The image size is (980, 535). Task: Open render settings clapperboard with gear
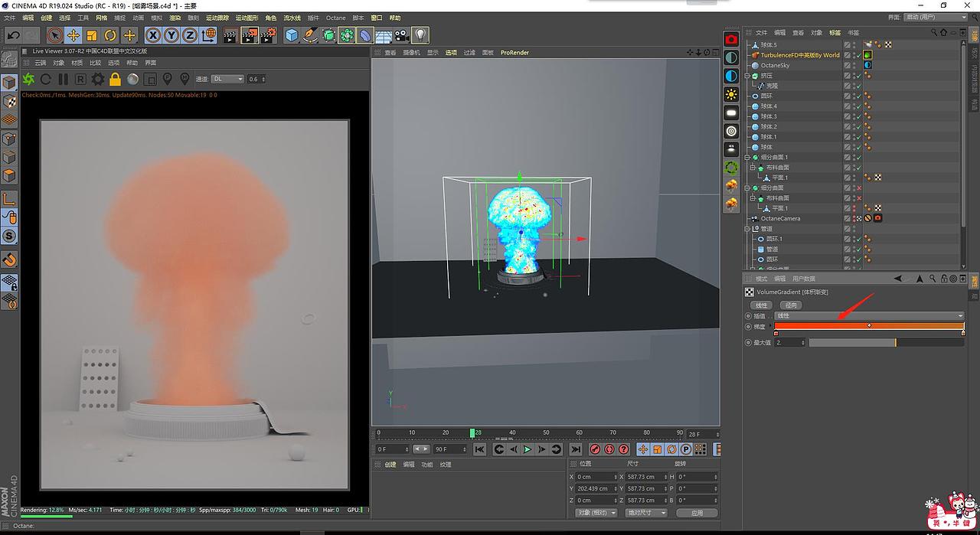pyautogui.click(x=268, y=35)
